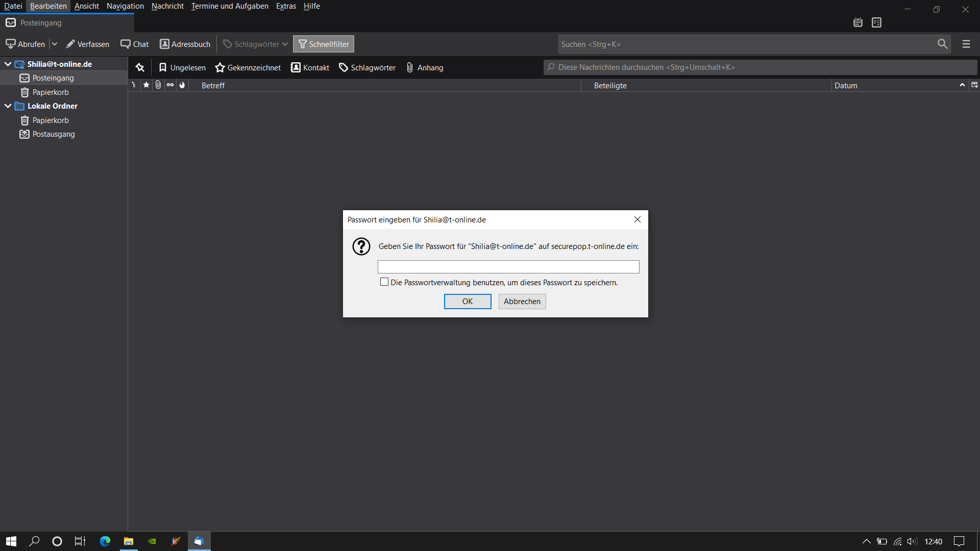Open the Adressbuch from toolbar
The height and width of the screenshot is (551, 980).
[x=185, y=44]
